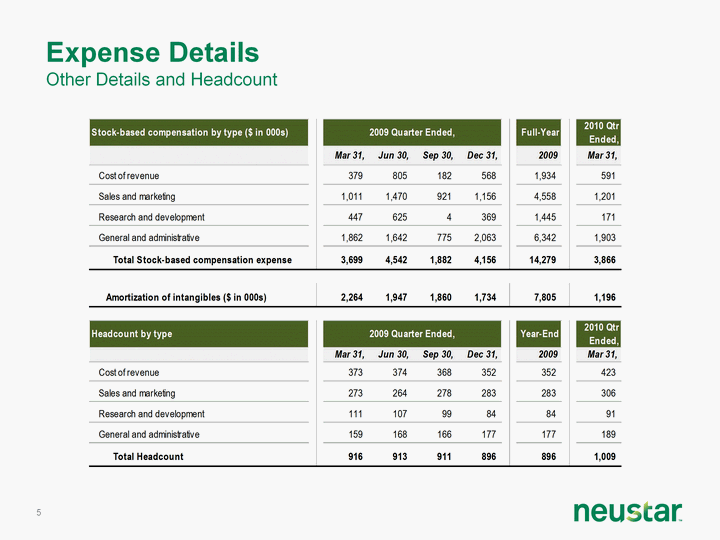Select amortization Mar 31 2009 value 2,264
Image resolution: width=720 pixels, height=540 pixels.
[352, 298]
